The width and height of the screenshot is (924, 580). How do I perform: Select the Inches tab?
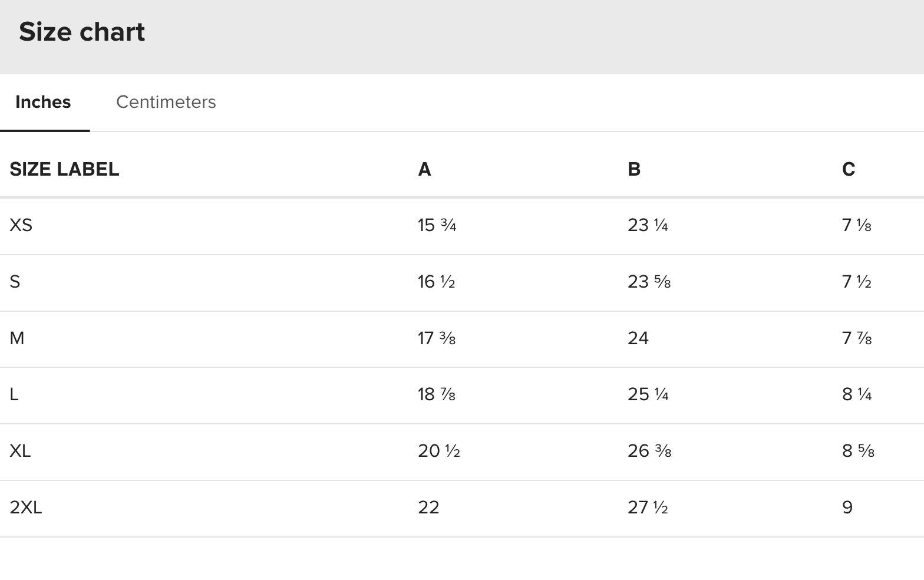(43, 102)
